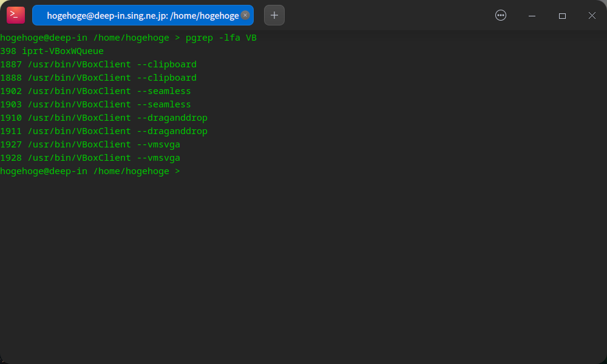The width and height of the screenshot is (607, 364).
Task: Add a new terminal tab
Action: click(x=274, y=15)
